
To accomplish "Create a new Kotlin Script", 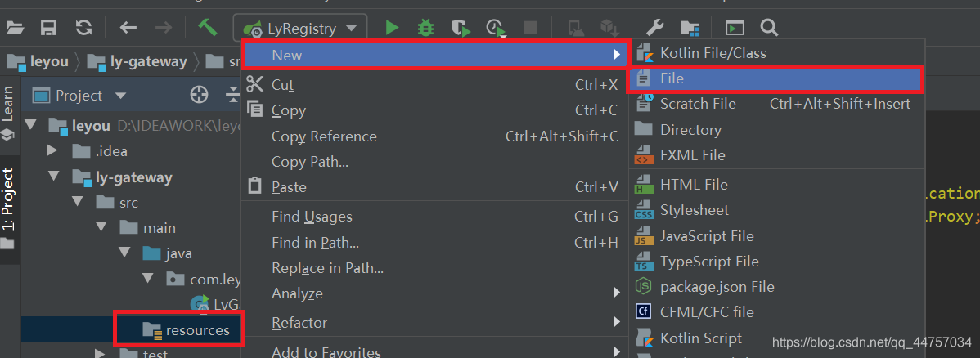I will 777,338.
